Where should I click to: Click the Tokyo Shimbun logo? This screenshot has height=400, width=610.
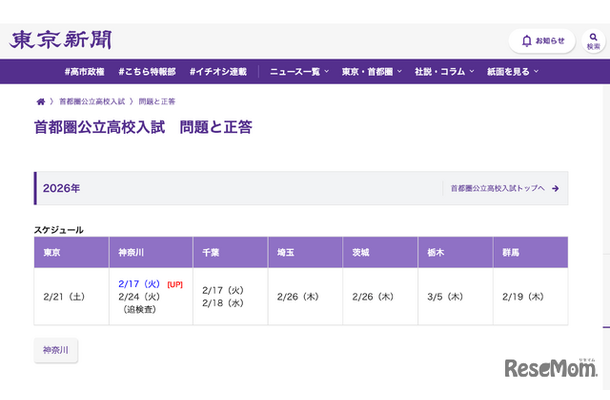62,40
